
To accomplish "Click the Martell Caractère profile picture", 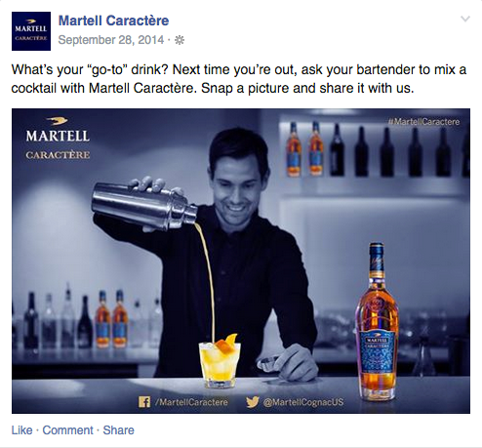I will (31, 31).
